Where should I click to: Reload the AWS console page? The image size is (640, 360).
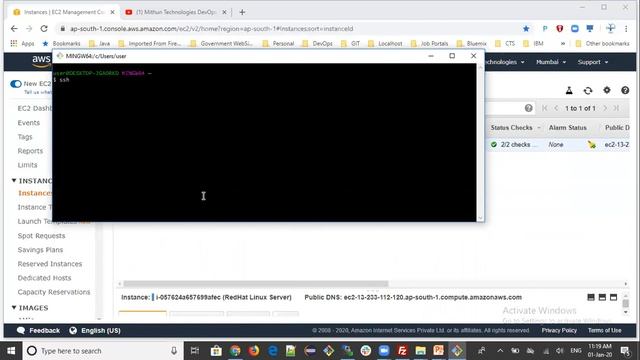tap(44, 29)
